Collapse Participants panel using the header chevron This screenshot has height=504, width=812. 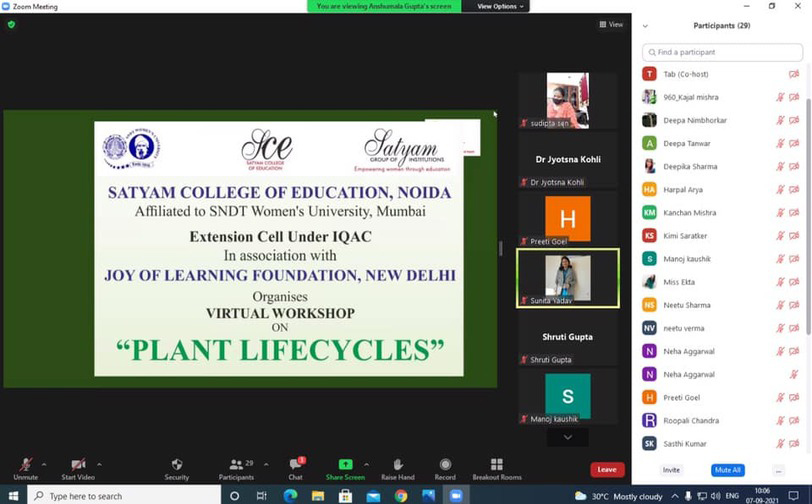point(646,26)
